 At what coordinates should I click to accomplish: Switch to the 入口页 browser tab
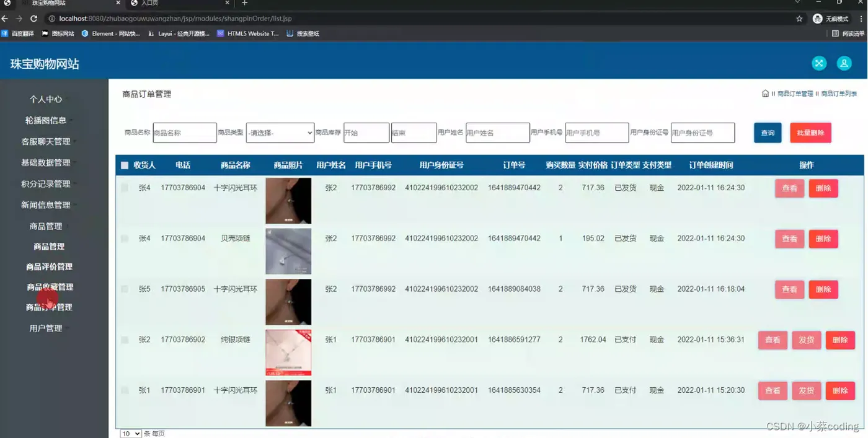pos(180,3)
